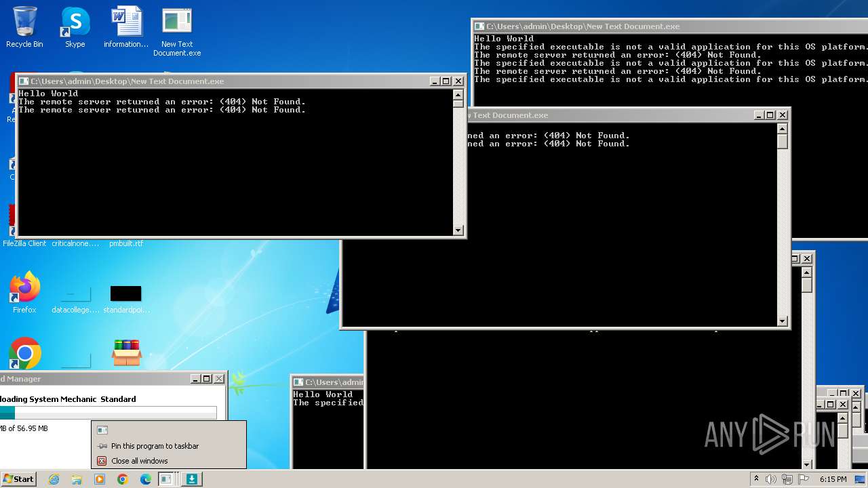The width and height of the screenshot is (868, 488).
Task: Click 'Hello World' in small bottom console
Action: [x=323, y=394]
